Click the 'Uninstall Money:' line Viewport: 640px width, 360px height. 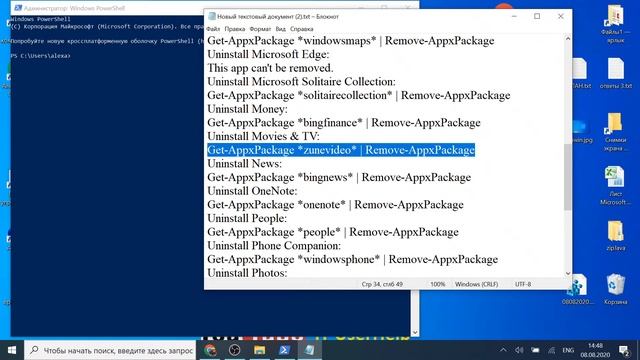[247, 109]
